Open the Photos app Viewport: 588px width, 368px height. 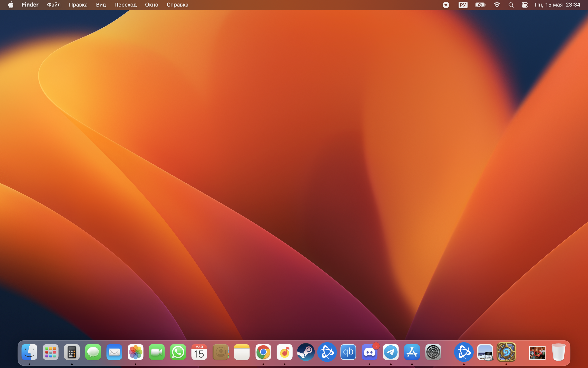[136, 352]
